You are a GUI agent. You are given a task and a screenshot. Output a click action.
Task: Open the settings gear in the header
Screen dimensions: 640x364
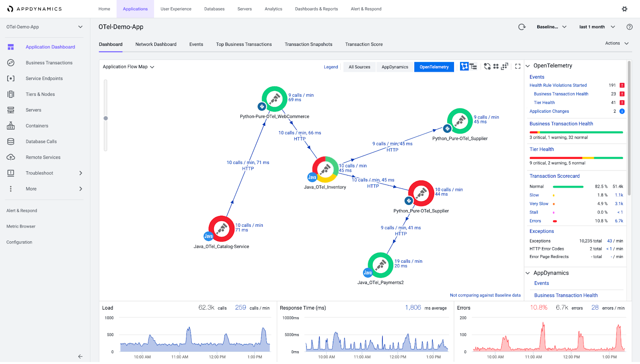624,8
